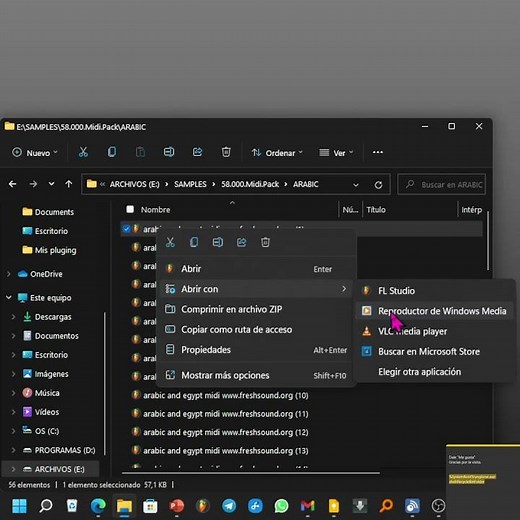520x520 pixels.
Task: Select file arabic and egypt midi (13)
Action: pyautogui.click(x=226, y=451)
